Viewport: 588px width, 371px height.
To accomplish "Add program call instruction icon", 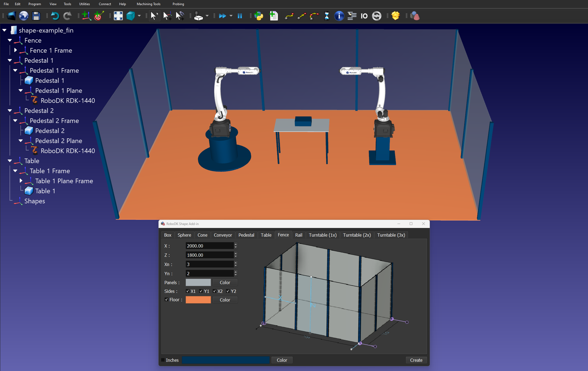I will coord(352,16).
